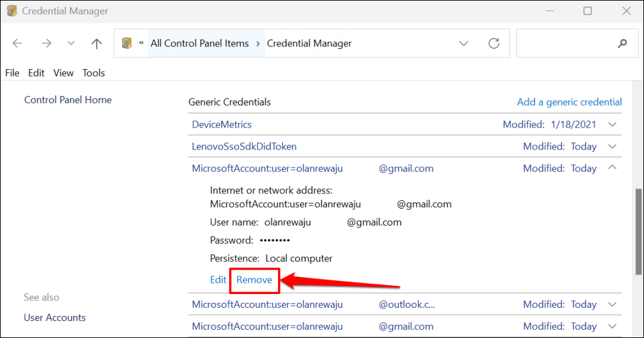Expand the LenovoSsoSdkDidToken credential
Screen dimensions: 644x338
point(613,146)
